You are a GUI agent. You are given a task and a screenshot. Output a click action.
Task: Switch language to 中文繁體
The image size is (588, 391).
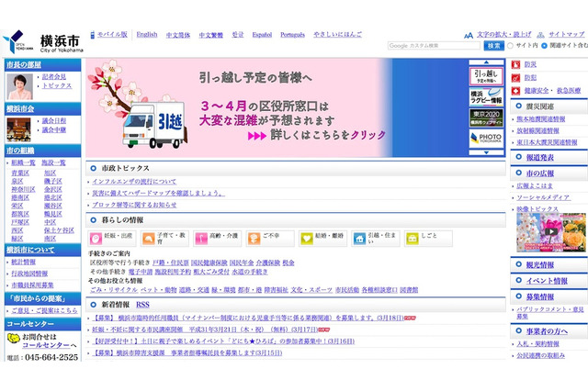(x=210, y=35)
